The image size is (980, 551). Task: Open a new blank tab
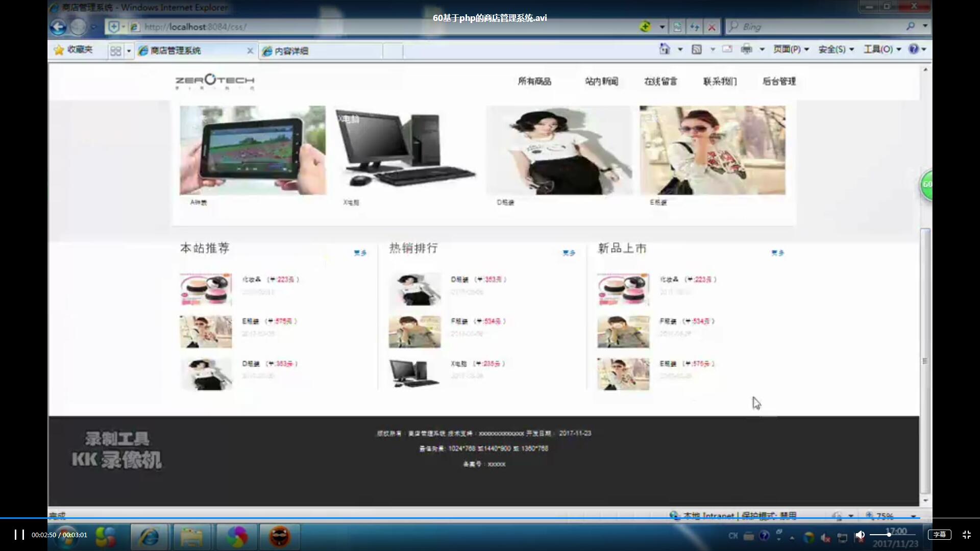pyautogui.click(x=392, y=51)
